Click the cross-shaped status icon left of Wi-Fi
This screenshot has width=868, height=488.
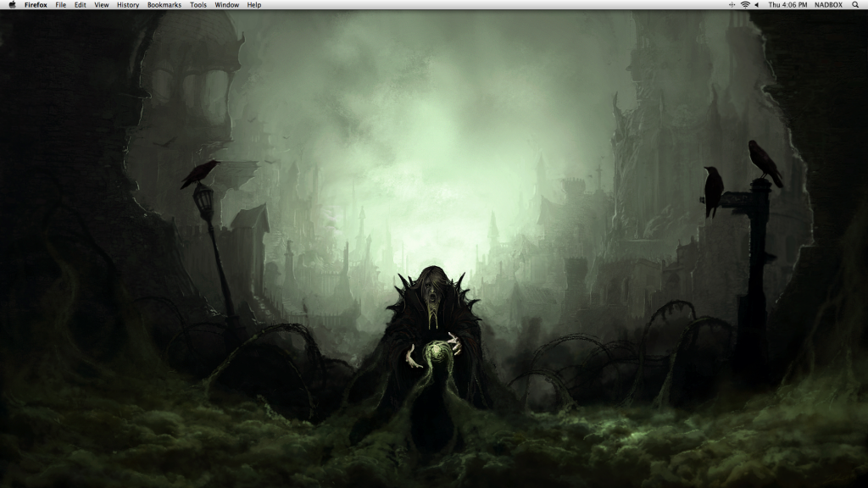tap(732, 5)
